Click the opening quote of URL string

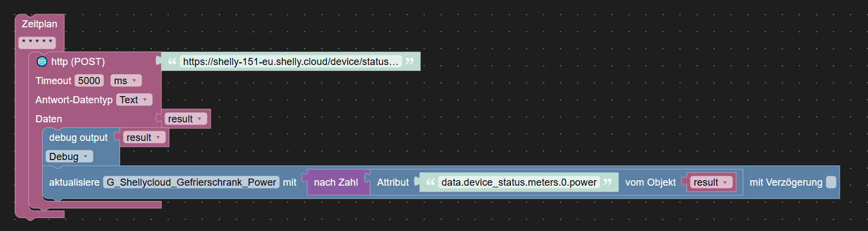pyautogui.click(x=173, y=61)
